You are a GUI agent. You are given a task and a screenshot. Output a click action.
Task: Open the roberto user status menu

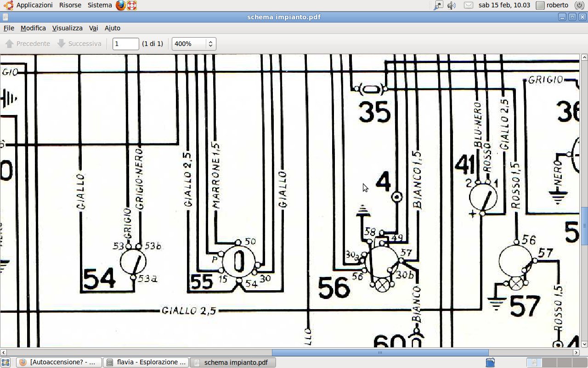click(553, 6)
